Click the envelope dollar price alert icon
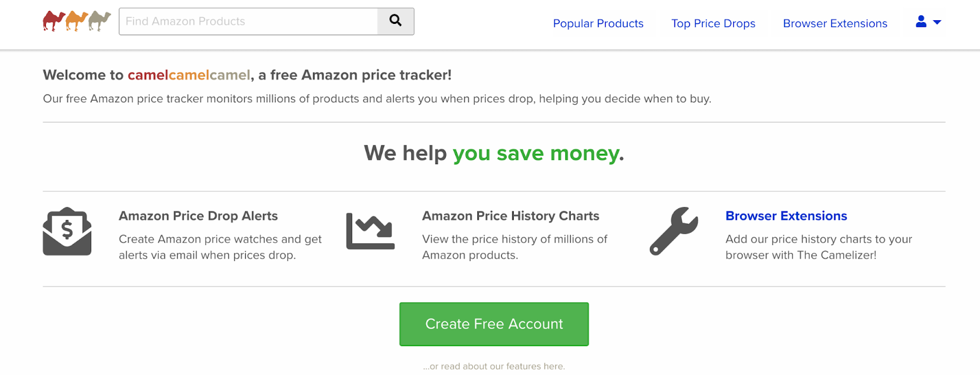This screenshot has width=980, height=375. (x=67, y=231)
